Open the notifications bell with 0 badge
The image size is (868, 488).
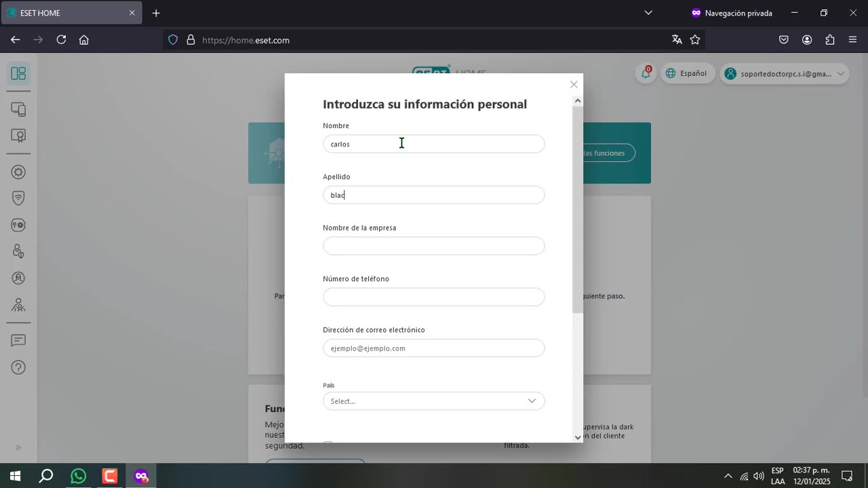pos(646,73)
